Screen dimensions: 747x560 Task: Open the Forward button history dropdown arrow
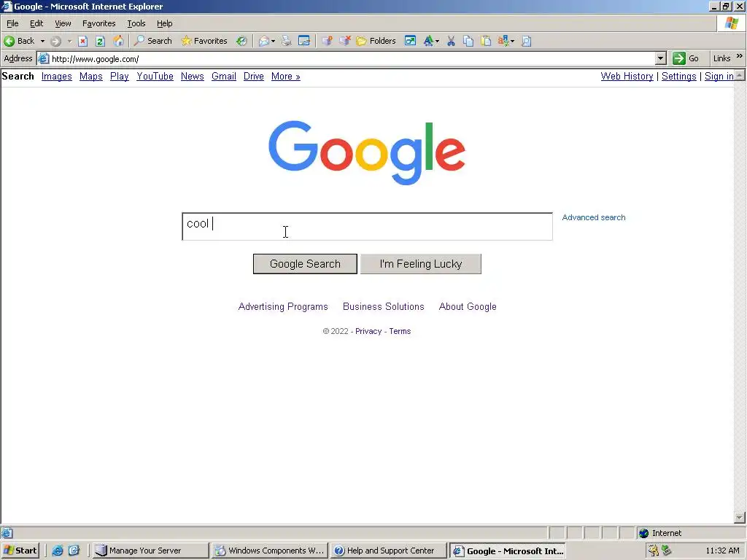[x=69, y=41]
